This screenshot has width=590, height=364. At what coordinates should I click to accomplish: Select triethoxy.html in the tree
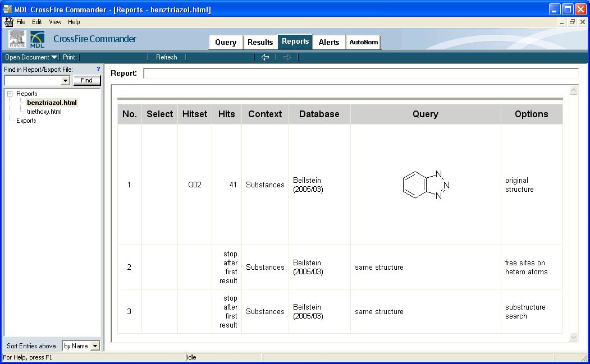(x=44, y=112)
